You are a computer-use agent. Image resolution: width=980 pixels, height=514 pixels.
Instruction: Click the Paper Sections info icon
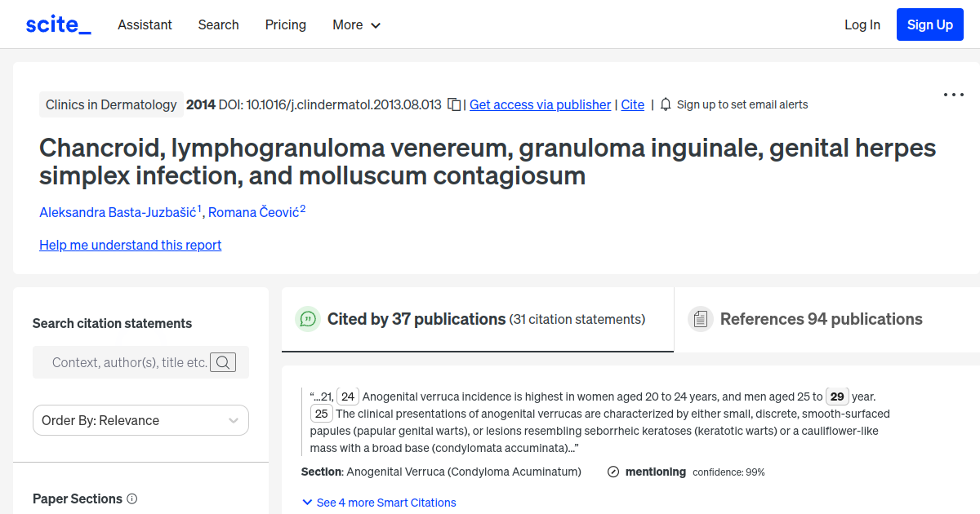pyautogui.click(x=132, y=498)
